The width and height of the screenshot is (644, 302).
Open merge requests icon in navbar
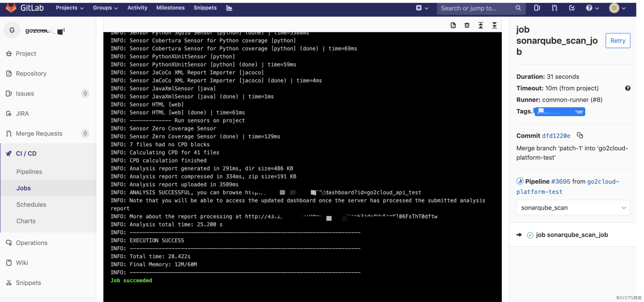pyautogui.click(x=555, y=8)
